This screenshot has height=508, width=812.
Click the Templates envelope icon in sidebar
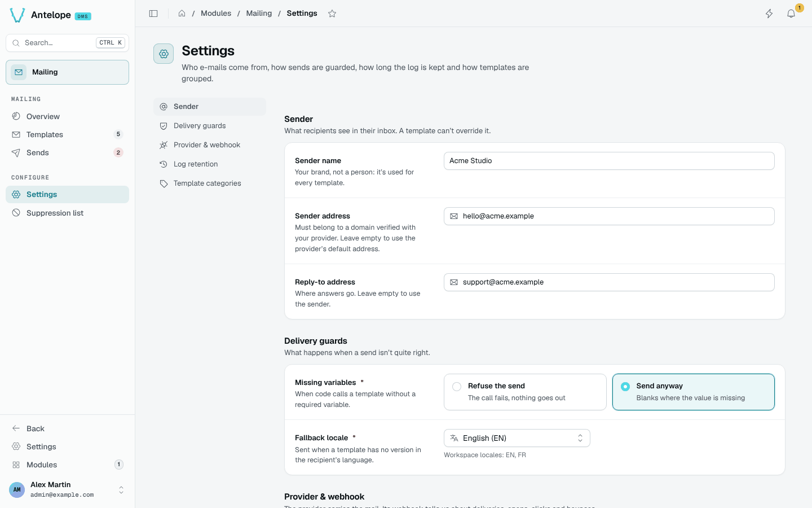tap(16, 134)
